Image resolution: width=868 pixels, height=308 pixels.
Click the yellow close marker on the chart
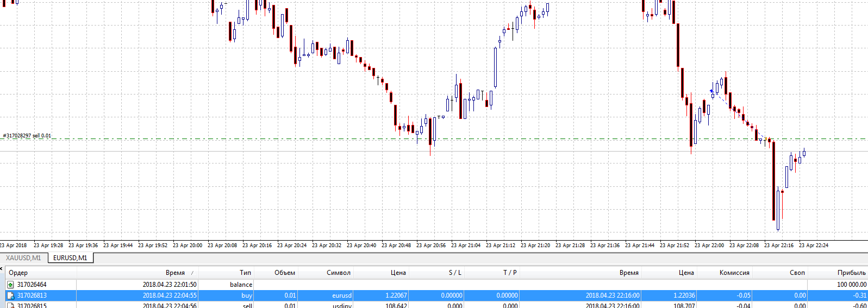point(766,139)
